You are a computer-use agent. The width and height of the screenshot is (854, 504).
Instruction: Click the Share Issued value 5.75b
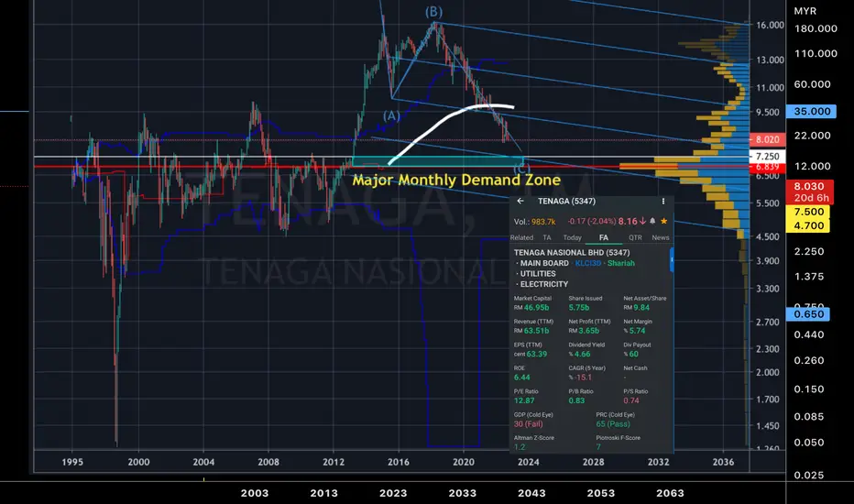click(x=578, y=308)
